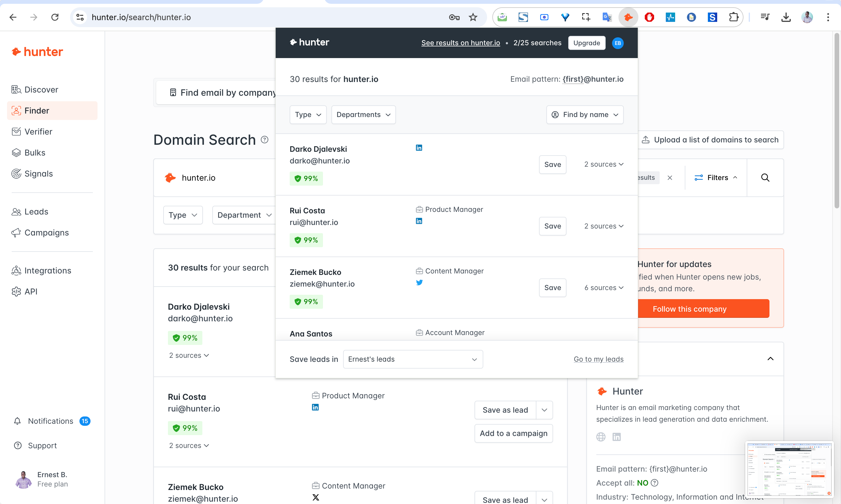Collapse the Filters panel
Viewport: 841px width, 504px height.
pyautogui.click(x=716, y=178)
